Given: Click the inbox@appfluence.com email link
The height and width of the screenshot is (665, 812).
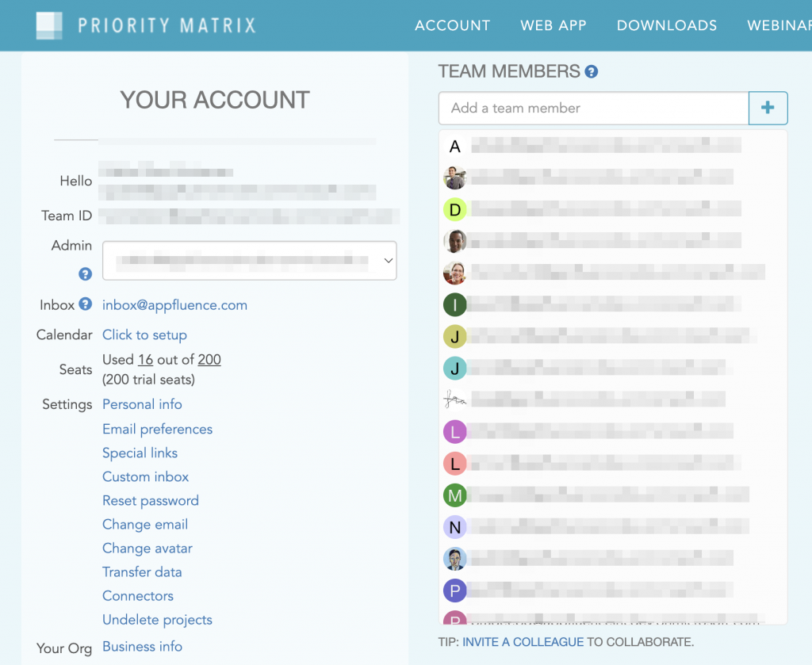Looking at the screenshot, I should tap(174, 304).
